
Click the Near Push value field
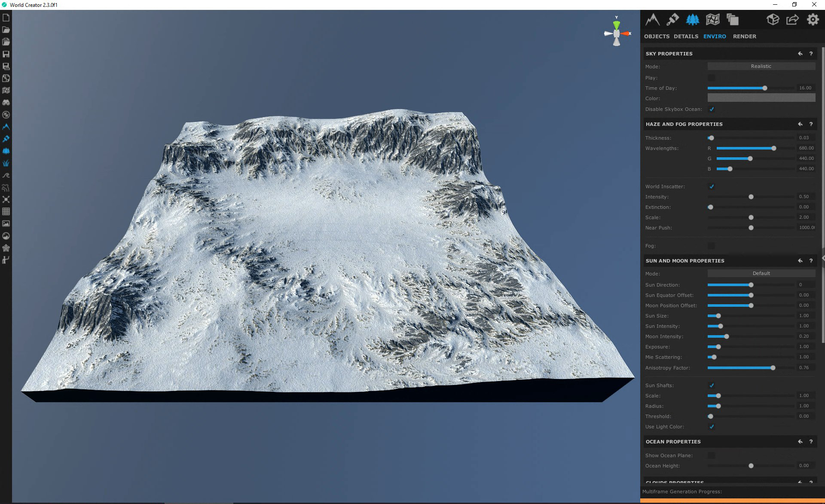pos(805,228)
